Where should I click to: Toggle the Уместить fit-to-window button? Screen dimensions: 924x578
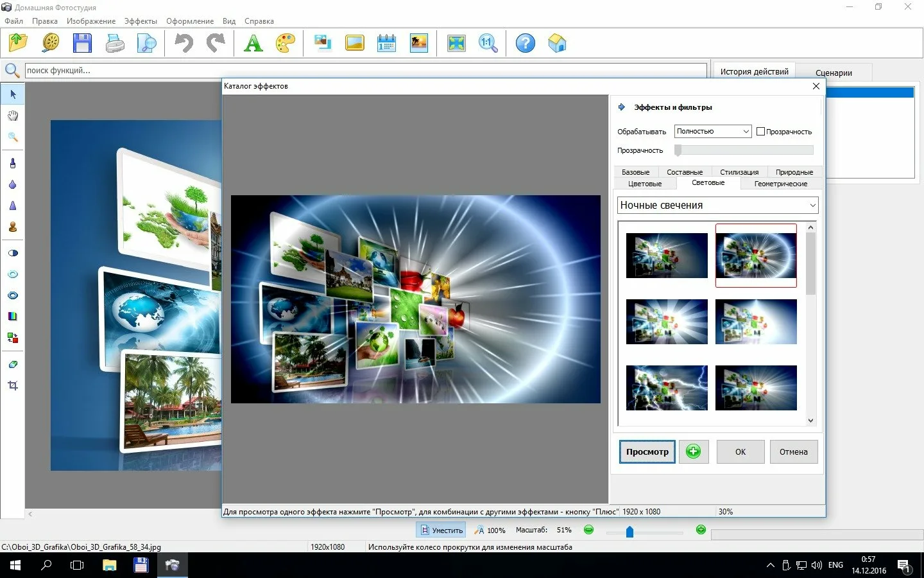[441, 530]
